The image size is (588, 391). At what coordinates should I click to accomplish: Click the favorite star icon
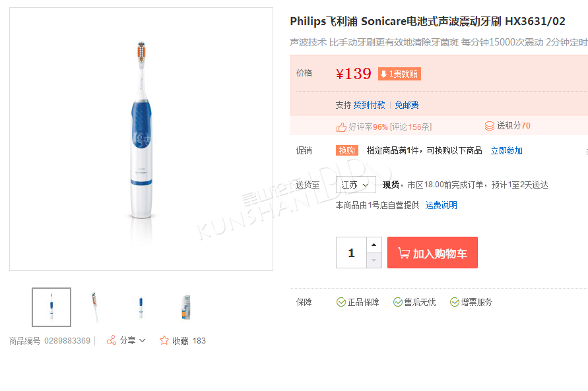pos(164,340)
